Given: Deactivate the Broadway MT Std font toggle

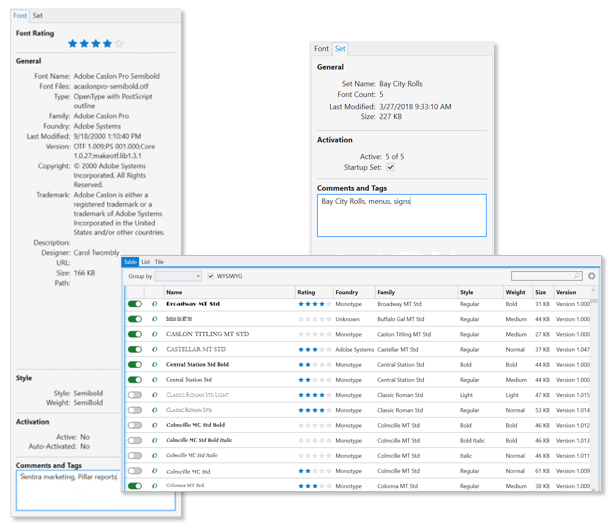Looking at the screenshot, I should 135,304.
